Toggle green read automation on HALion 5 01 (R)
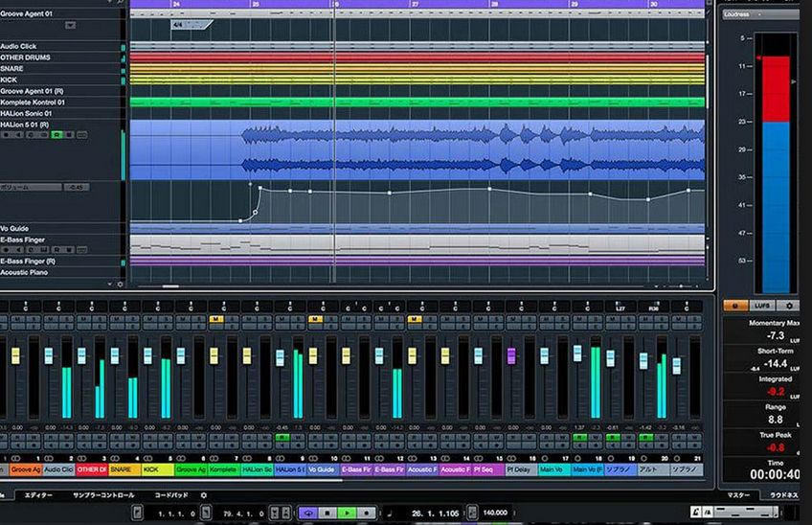 tap(56, 135)
